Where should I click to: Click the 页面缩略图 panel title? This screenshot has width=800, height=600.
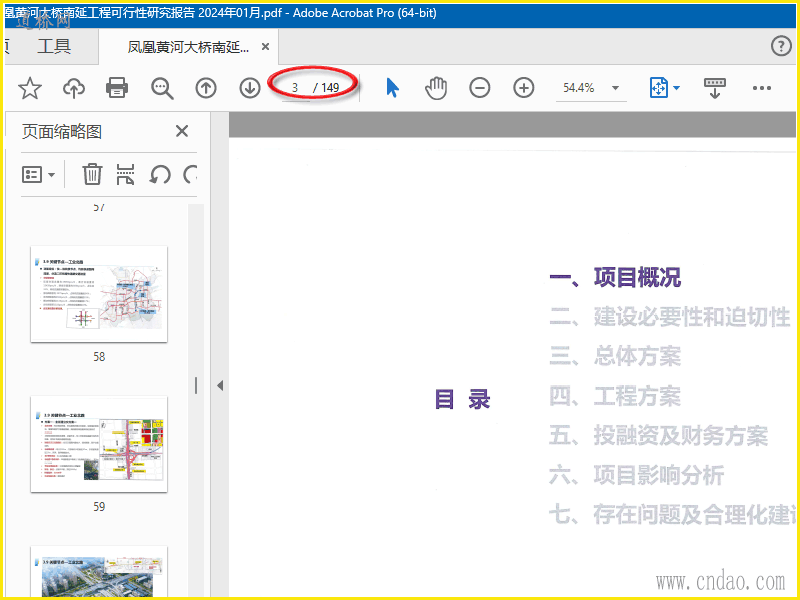(62, 132)
